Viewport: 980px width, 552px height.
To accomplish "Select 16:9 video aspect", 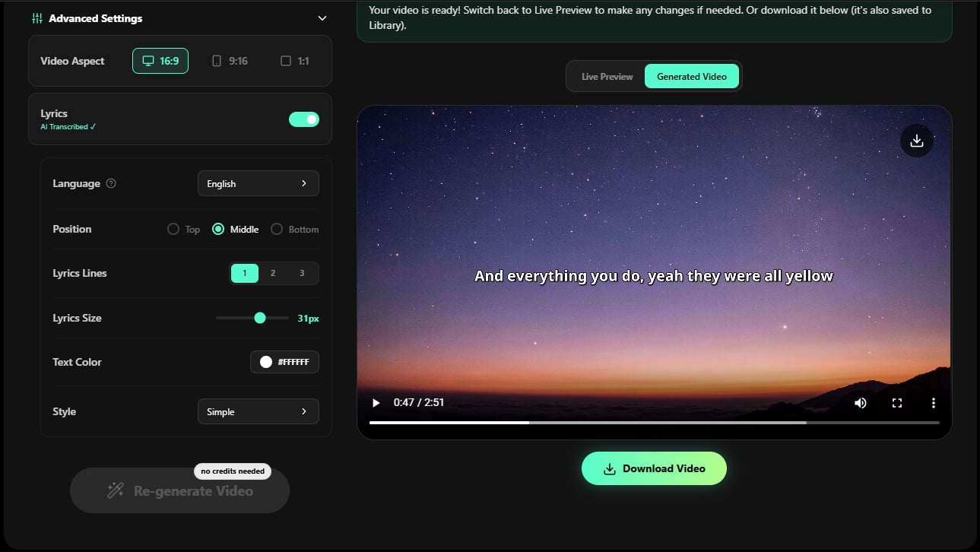I will point(160,61).
